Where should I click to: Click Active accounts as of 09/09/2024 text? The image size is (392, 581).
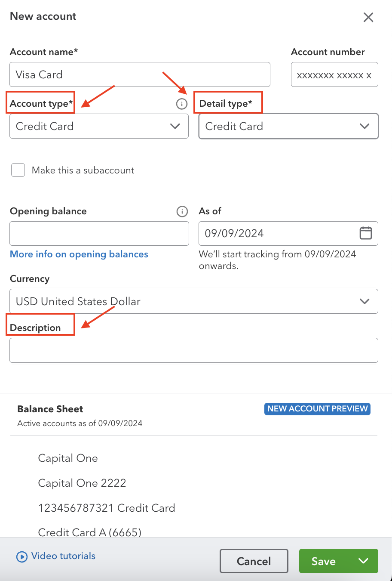click(x=80, y=423)
